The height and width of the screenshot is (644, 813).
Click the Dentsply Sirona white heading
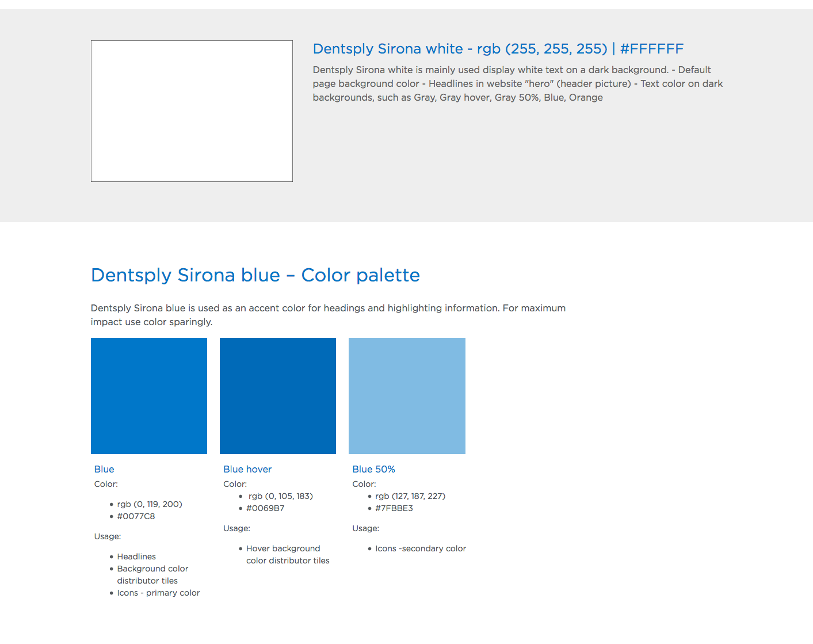point(498,49)
